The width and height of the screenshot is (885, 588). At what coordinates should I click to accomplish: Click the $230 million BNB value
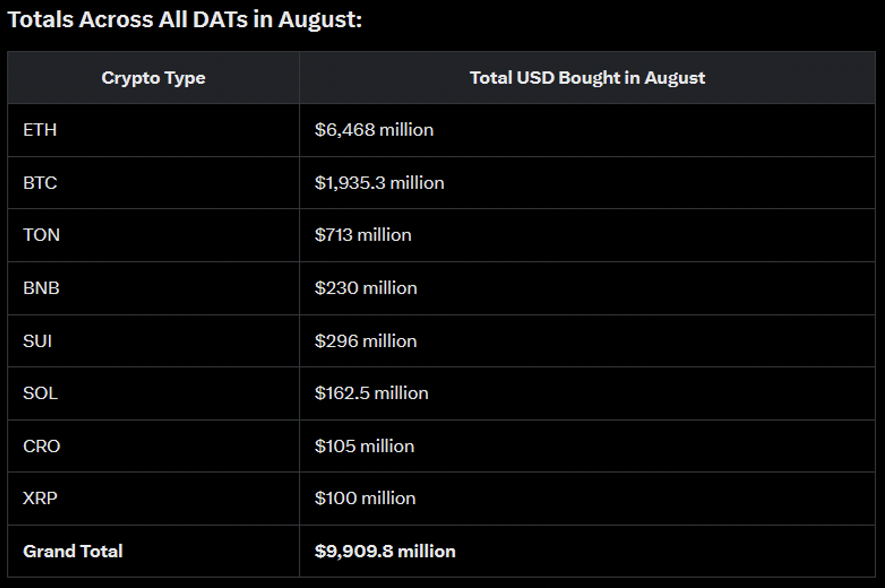pos(366,288)
